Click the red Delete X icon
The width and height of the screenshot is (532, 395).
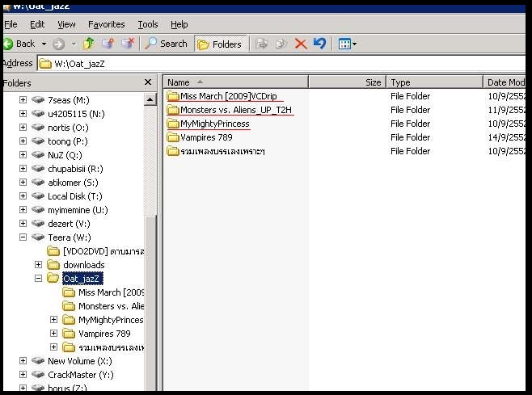pos(301,44)
